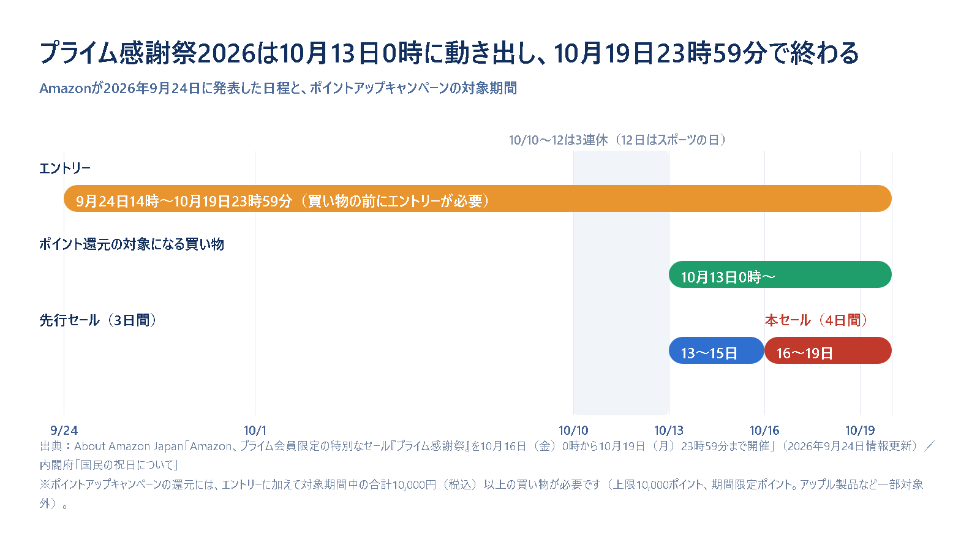Click the green point-eligible purchases bar

point(780,274)
